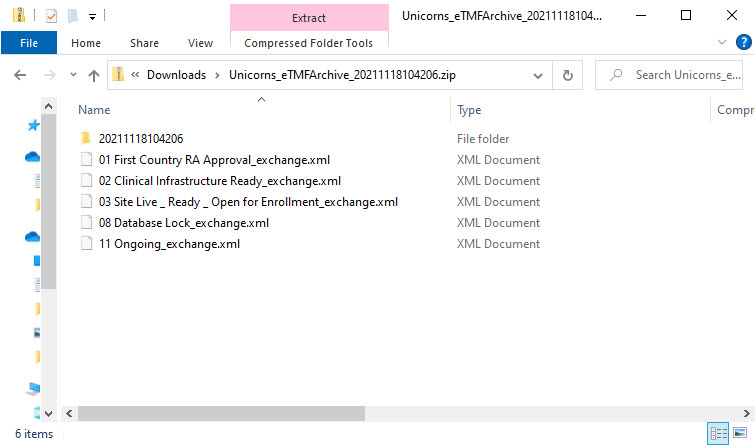
Task: Click the New Folder quick access icon
Action: click(72, 16)
